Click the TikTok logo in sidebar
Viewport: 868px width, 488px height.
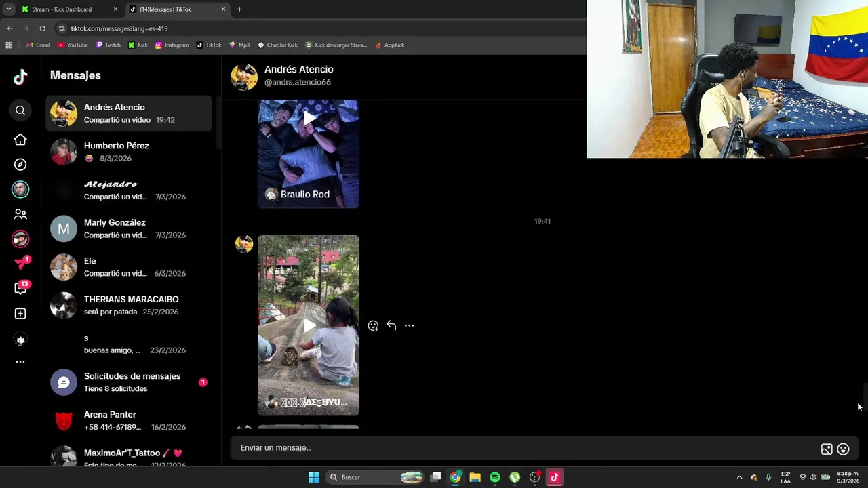[x=20, y=77]
